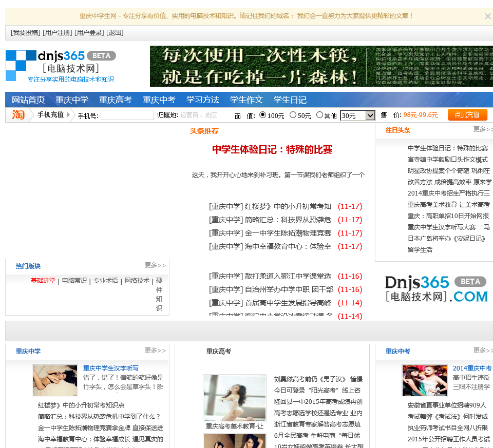Click thumbnail above 重庆高考美术教育-让 caption
The image size is (493, 448).
(235, 398)
